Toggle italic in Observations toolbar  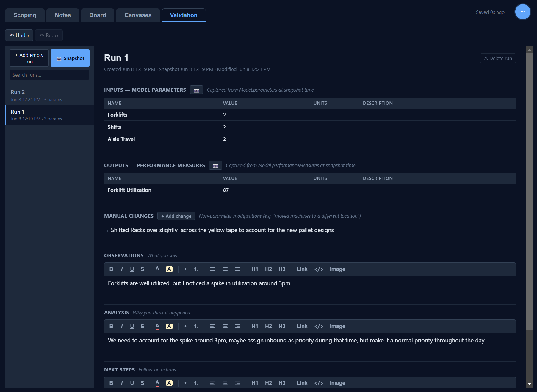tap(122, 269)
